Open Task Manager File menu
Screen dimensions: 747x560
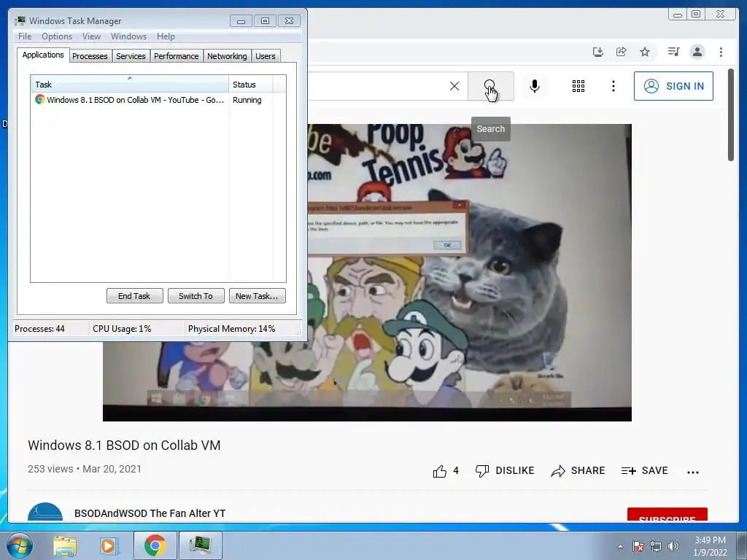point(25,36)
